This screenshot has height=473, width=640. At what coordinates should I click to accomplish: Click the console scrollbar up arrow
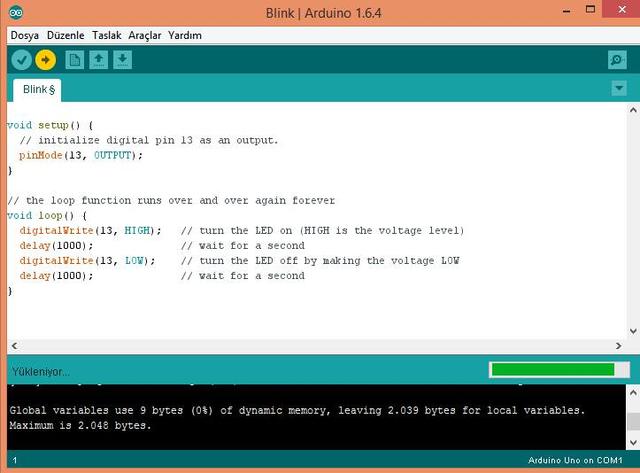(x=633, y=393)
